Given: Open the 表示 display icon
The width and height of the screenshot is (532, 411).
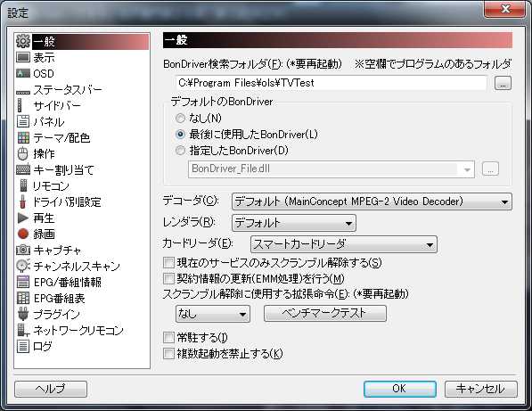Looking at the screenshot, I should click(x=23, y=57).
